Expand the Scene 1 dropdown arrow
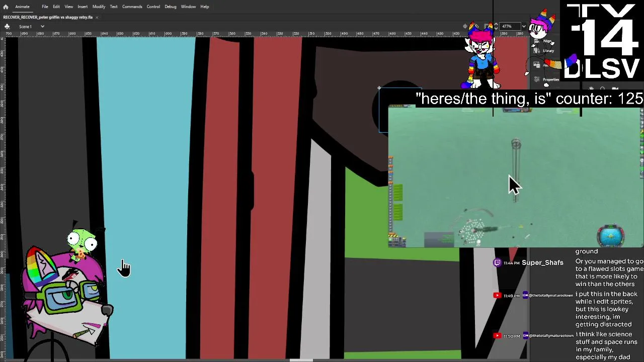 (42, 26)
